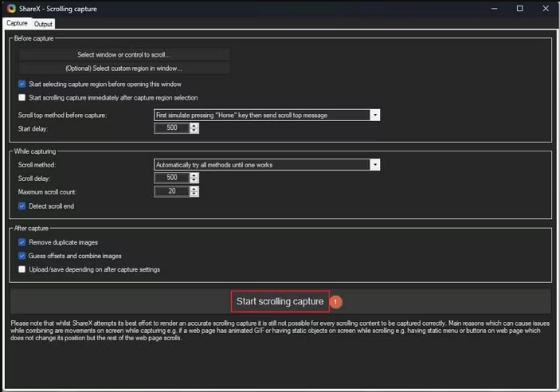Uncheck Remove duplicate images
560x392 pixels.
(x=22, y=242)
